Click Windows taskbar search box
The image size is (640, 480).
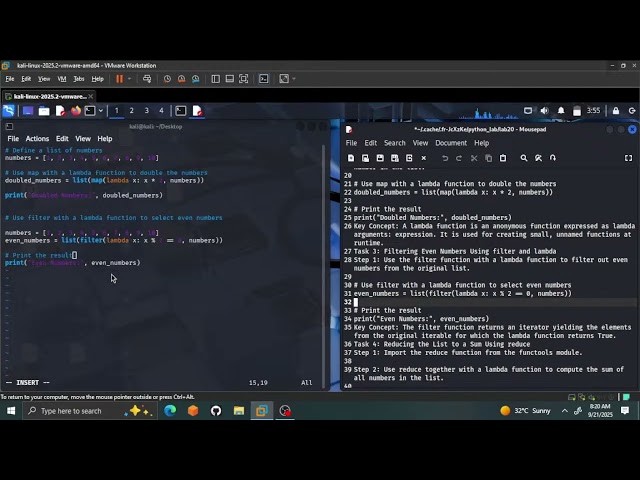[x=90, y=411]
